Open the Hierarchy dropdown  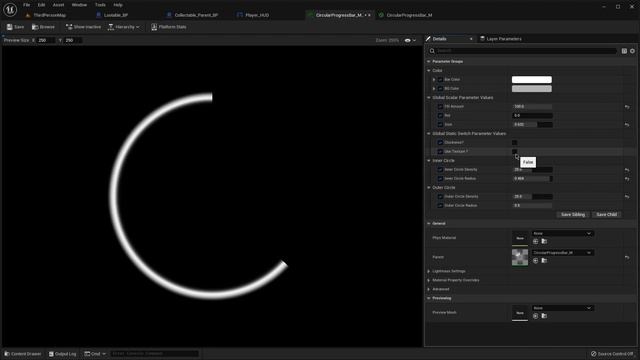pos(124,27)
